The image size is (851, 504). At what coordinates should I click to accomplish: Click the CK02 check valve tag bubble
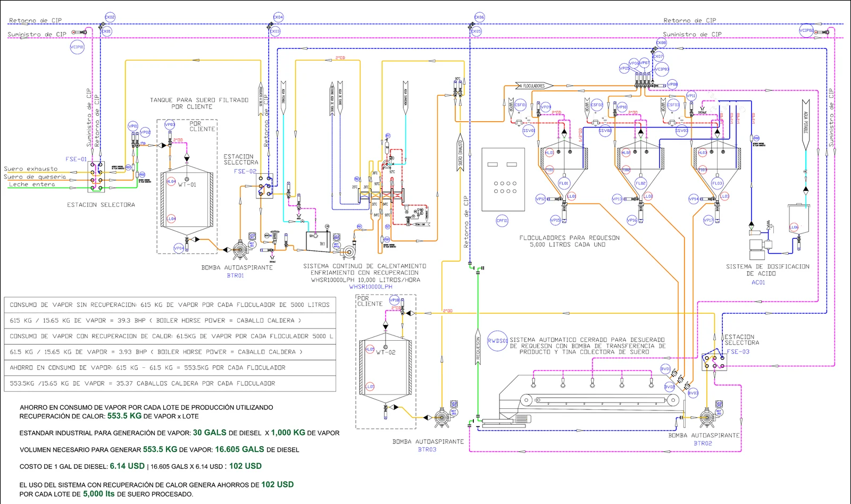tap(110, 17)
